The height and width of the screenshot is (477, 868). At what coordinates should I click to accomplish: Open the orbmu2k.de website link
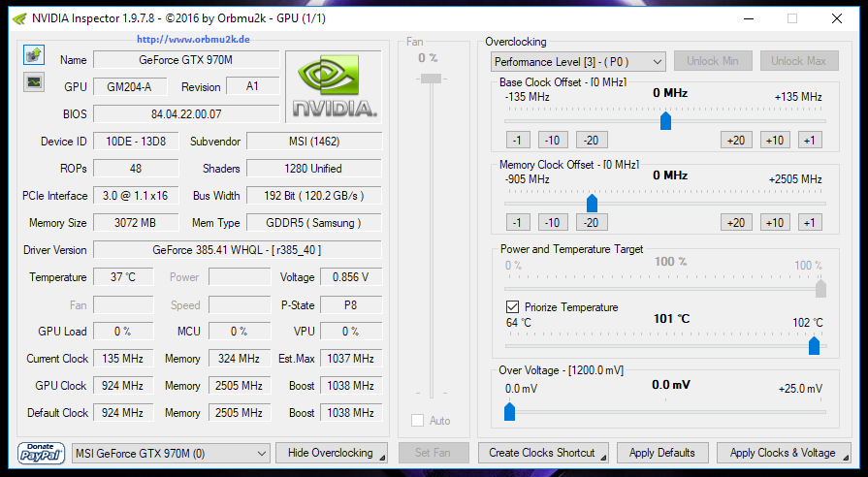tap(193, 40)
